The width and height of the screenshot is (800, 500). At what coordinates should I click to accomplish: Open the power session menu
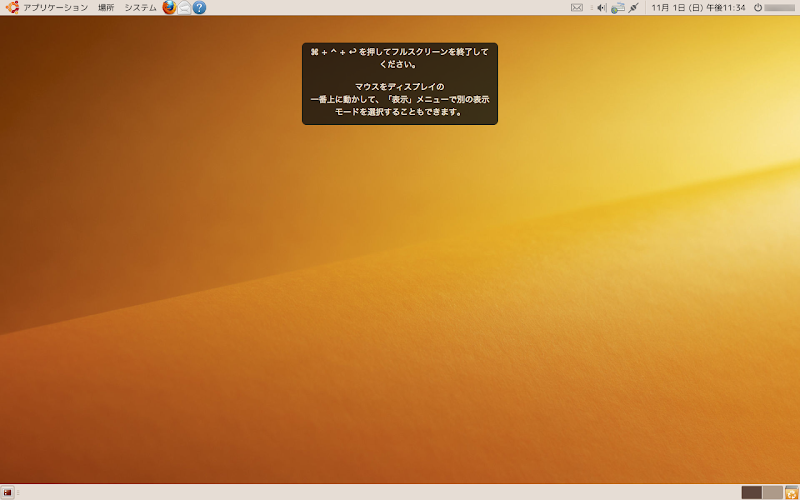(757, 8)
